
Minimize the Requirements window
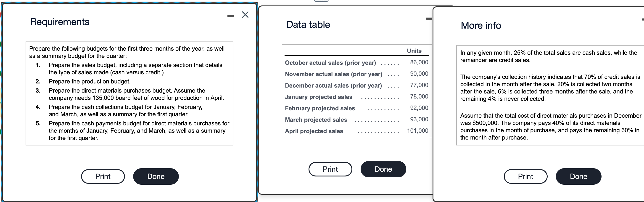point(230,16)
